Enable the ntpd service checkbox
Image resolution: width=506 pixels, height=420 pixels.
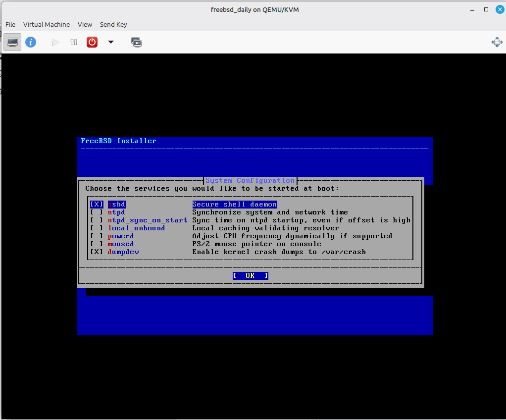pyautogui.click(x=97, y=212)
